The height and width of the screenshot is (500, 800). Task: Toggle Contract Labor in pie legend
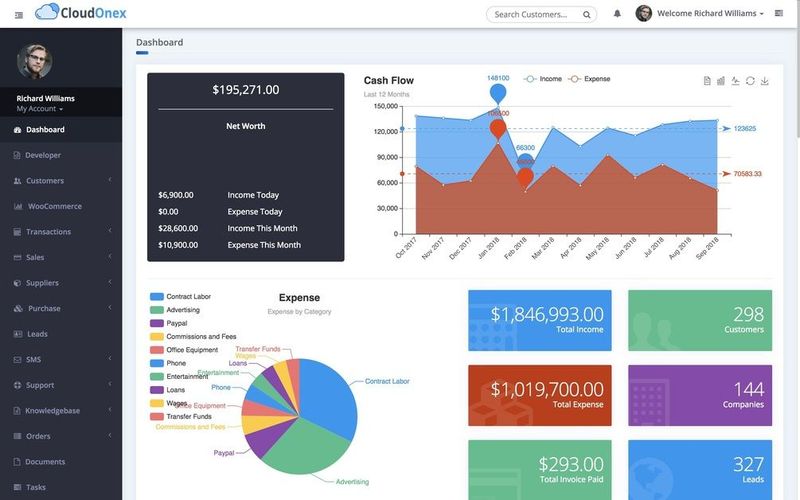point(180,296)
